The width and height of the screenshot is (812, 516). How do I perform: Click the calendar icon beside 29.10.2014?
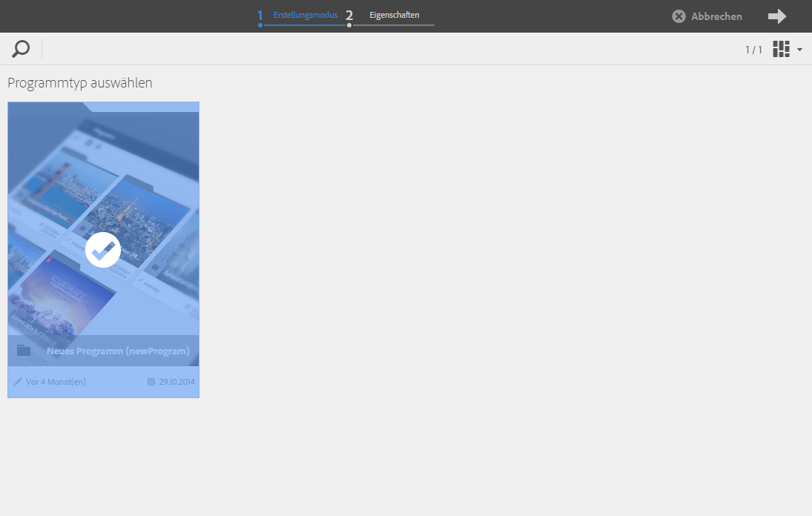point(151,381)
